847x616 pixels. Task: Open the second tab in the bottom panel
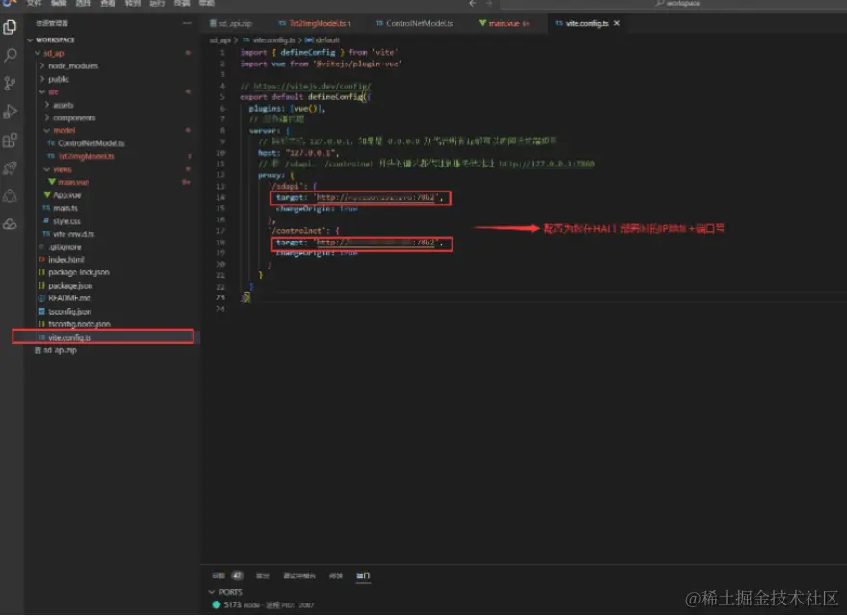(262, 576)
